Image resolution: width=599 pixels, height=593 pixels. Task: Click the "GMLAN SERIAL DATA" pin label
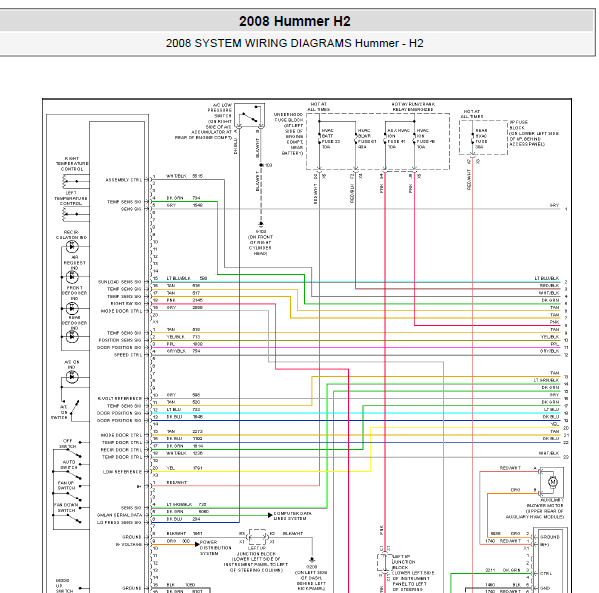(119, 515)
